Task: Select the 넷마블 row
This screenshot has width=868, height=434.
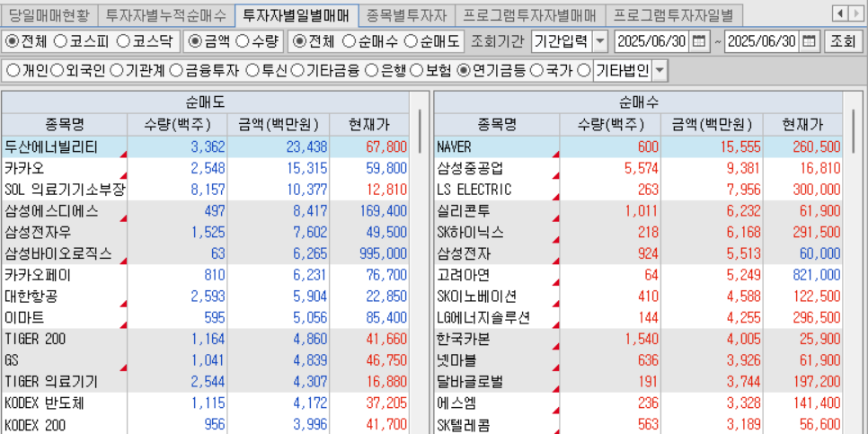Action: 638,360
